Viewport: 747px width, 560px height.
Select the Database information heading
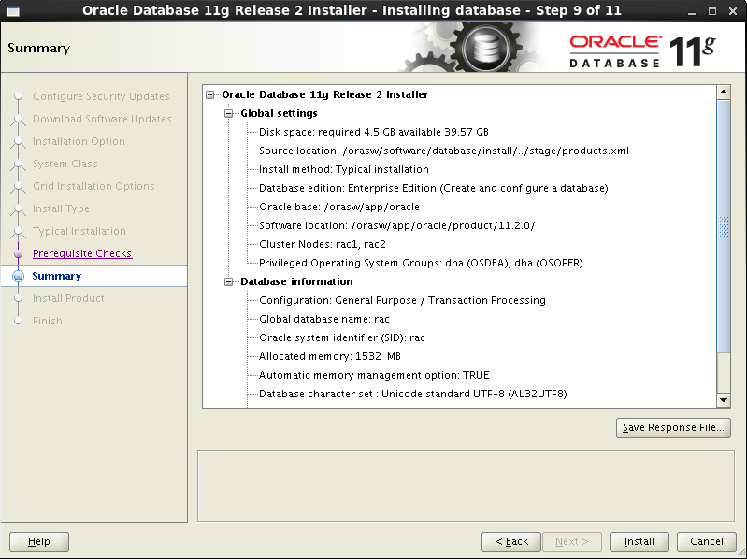click(296, 282)
